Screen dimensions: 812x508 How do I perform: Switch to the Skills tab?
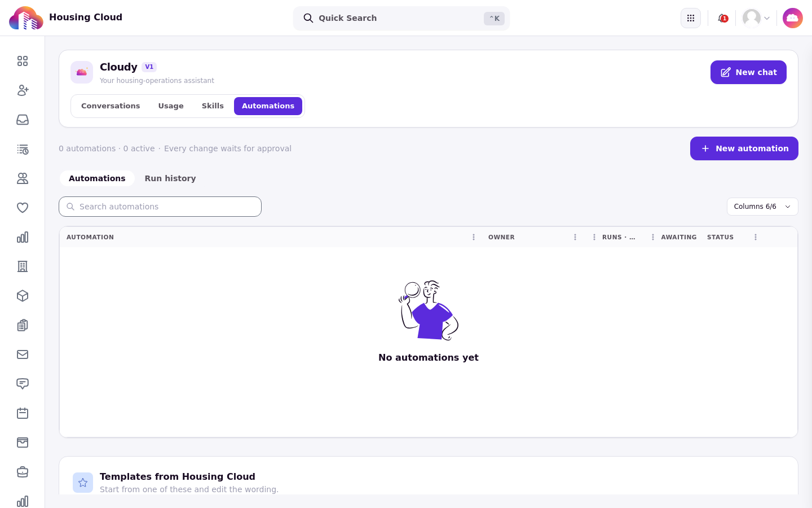tap(213, 106)
